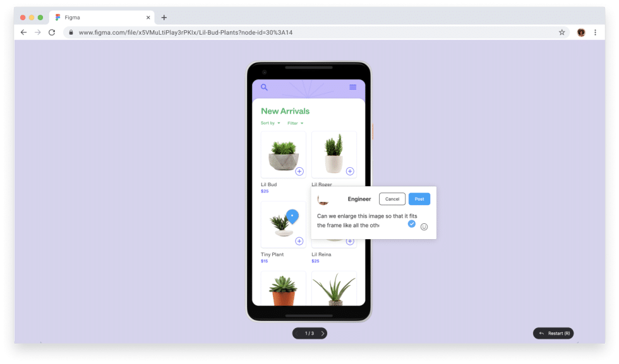619x364 pixels.
Task: Open the Sort by dropdown
Action: 270,123
